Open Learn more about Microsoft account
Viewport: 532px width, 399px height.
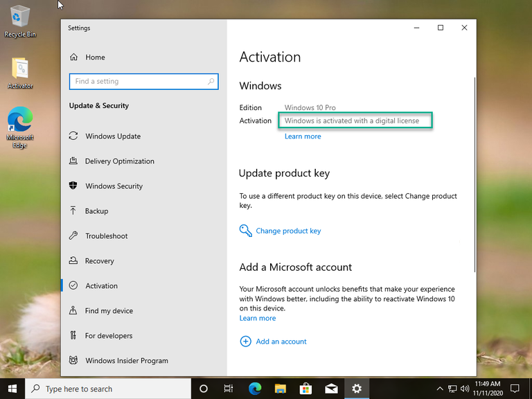[x=258, y=318]
